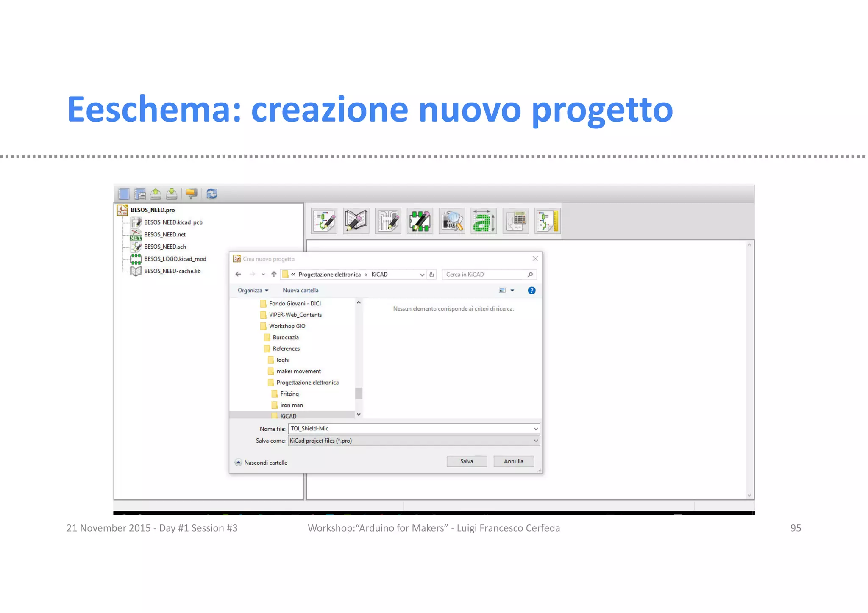Open Bitmap2Component converter tool
Image resolution: width=868 pixels, height=613 pixels.
click(484, 221)
